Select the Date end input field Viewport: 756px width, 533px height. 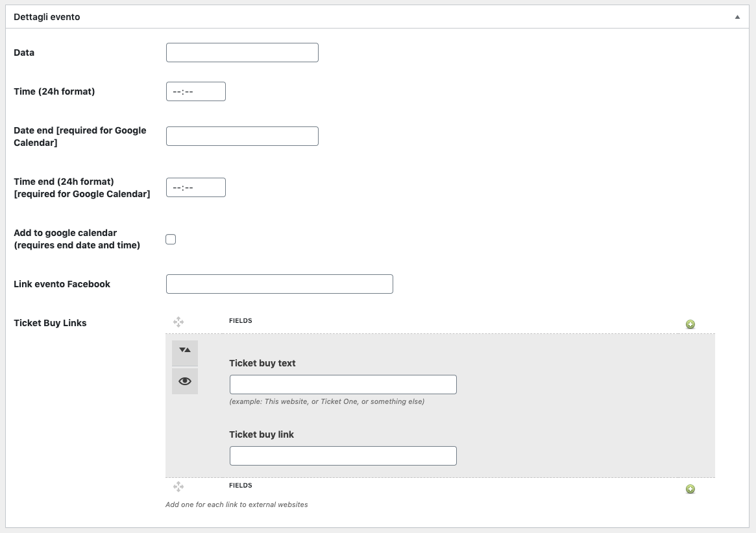(242, 136)
